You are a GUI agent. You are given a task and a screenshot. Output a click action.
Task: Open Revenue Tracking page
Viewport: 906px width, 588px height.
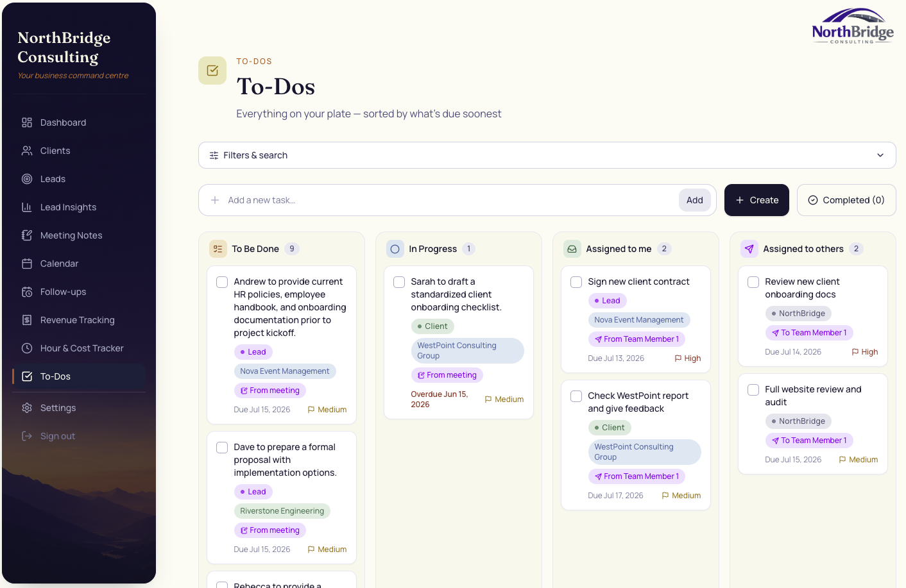point(79,320)
